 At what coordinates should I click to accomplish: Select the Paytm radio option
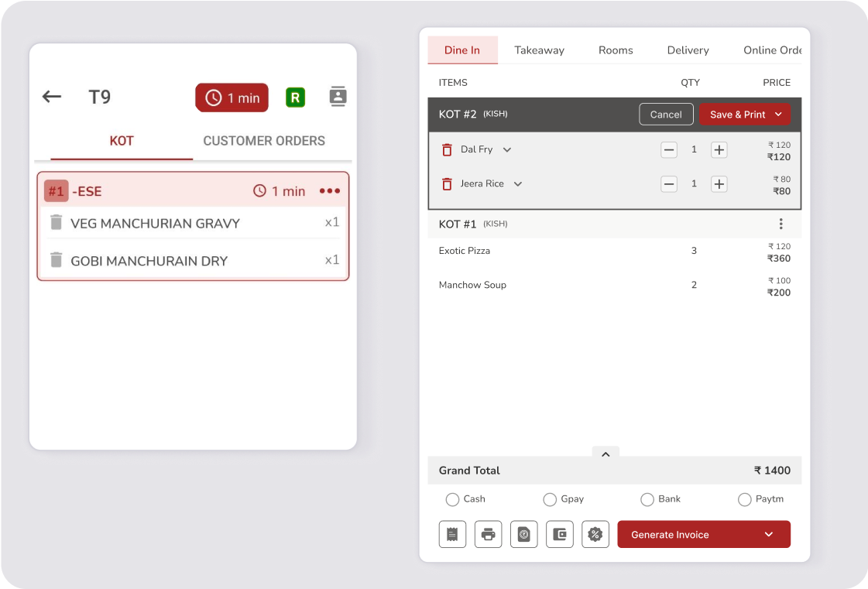pyautogui.click(x=744, y=499)
